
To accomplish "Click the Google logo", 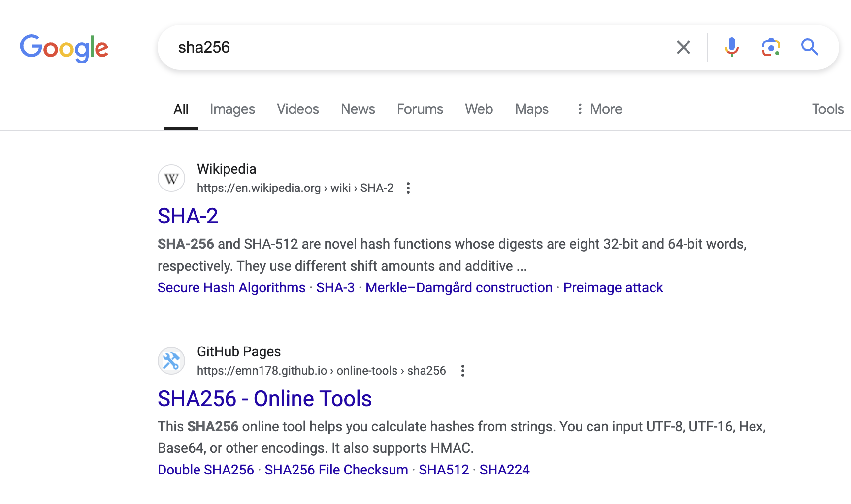I will tap(64, 48).
